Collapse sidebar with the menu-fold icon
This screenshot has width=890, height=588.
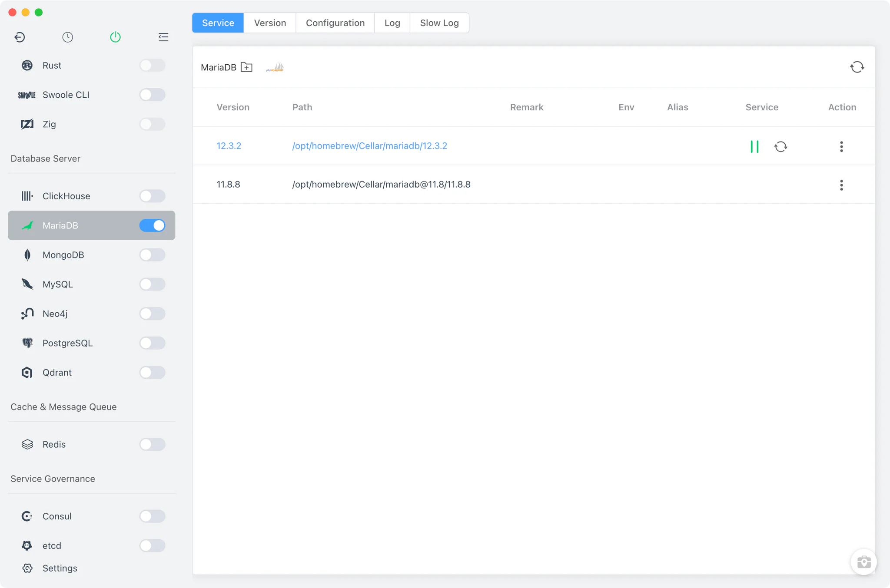(163, 37)
